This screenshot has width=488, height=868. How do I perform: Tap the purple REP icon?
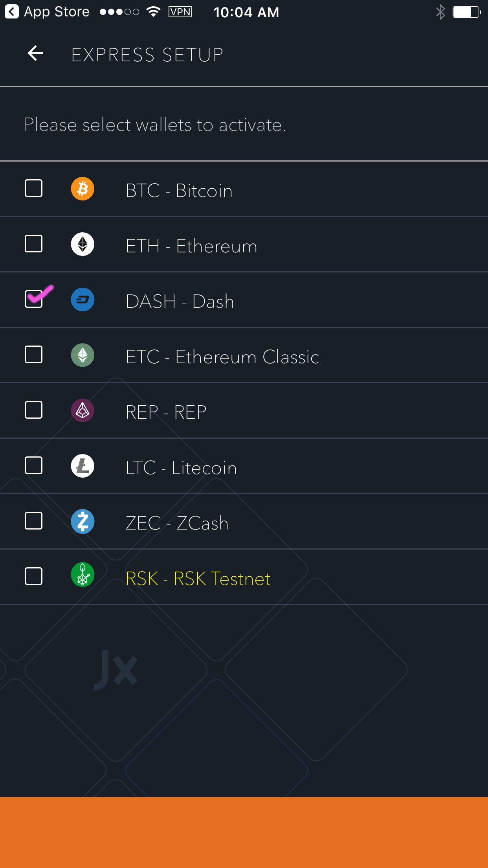click(83, 411)
